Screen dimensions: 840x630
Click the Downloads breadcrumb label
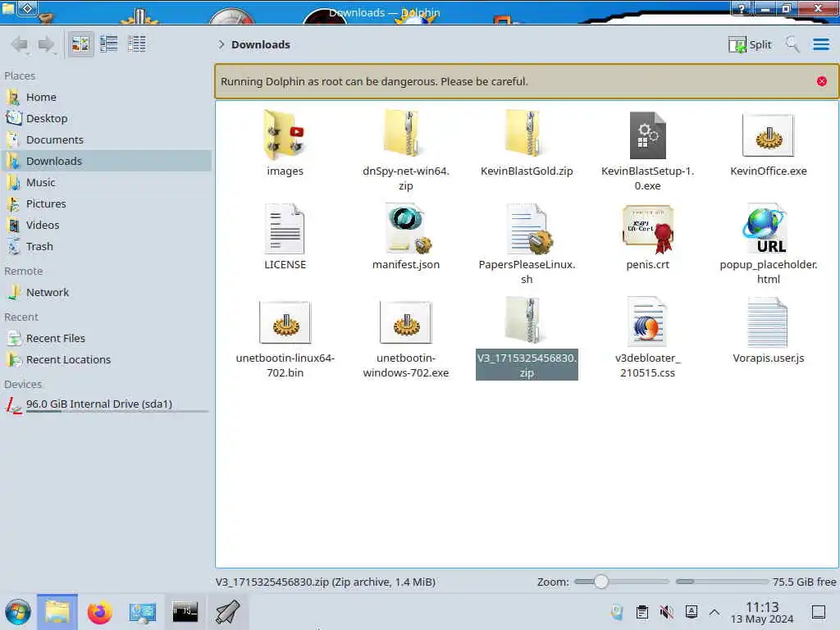tap(261, 44)
